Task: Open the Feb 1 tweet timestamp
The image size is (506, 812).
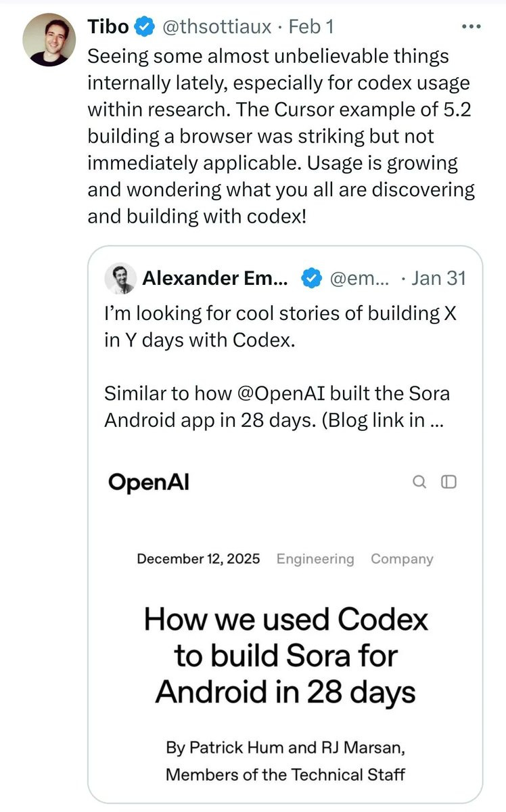Action: (310, 27)
